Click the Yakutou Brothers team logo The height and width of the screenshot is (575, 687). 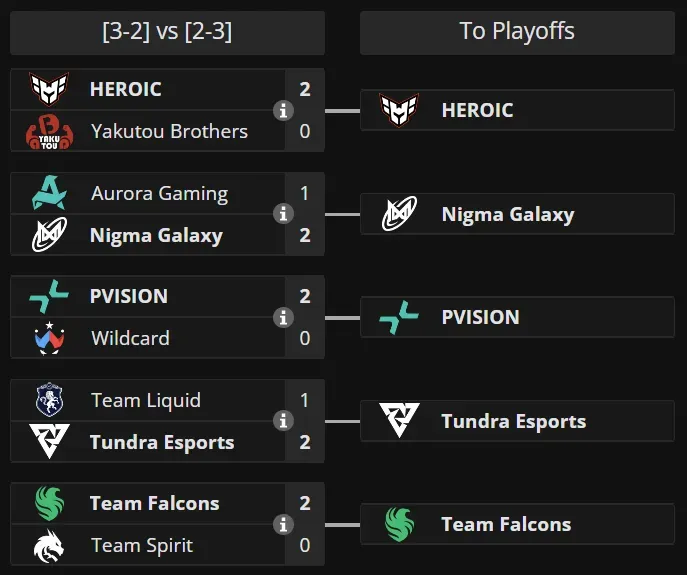click(49, 131)
